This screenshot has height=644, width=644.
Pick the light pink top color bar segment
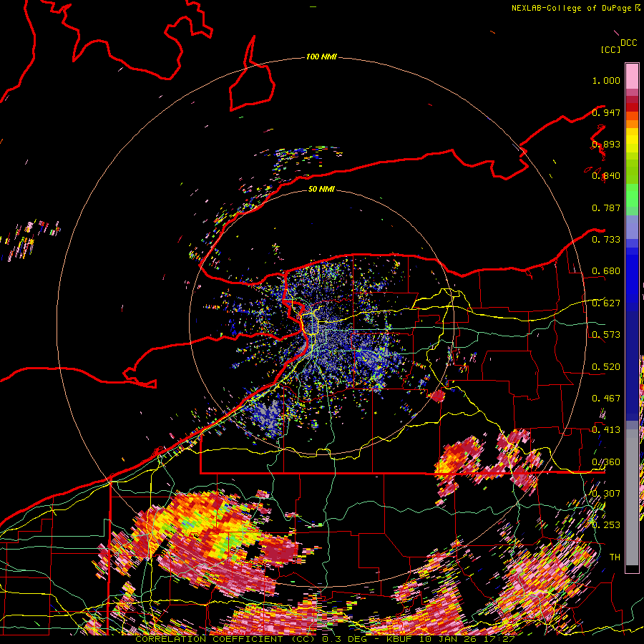click(632, 77)
